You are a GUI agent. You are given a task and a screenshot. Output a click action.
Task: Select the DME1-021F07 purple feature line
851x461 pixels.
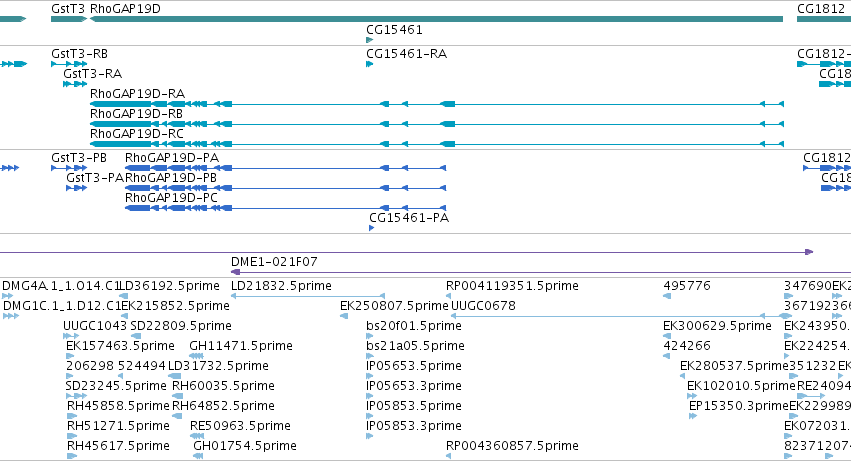coord(541,272)
